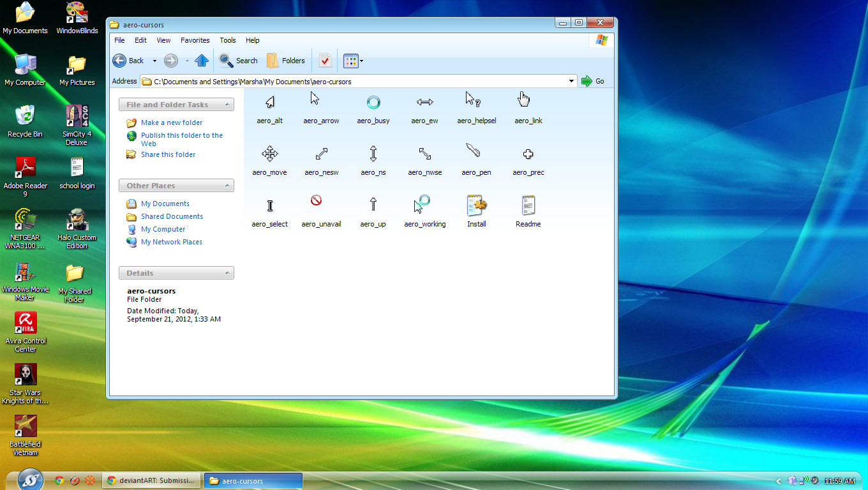The width and height of the screenshot is (868, 490).
Task: Click the Up folder navigation icon
Action: point(201,61)
